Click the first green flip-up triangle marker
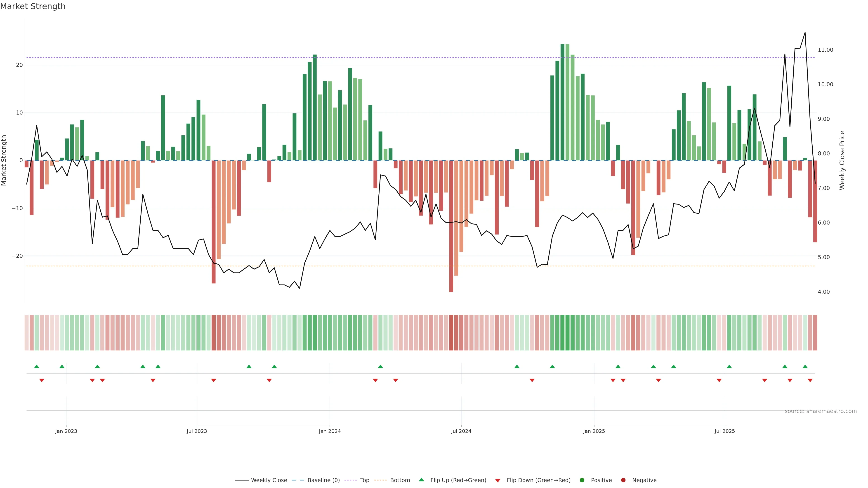 pyautogui.click(x=37, y=366)
